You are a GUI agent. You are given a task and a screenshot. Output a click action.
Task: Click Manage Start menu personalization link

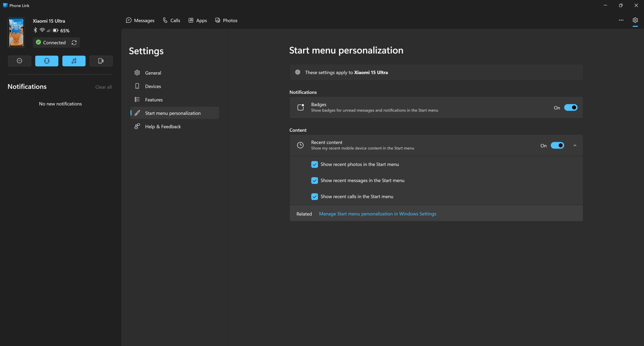pyautogui.click(x=377, y=214)
